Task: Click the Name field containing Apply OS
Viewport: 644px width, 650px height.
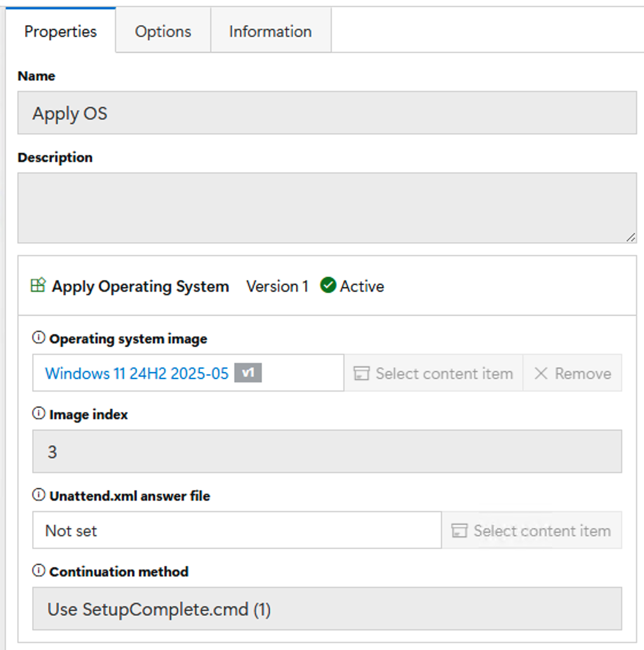Action: (x=327, y=113)
